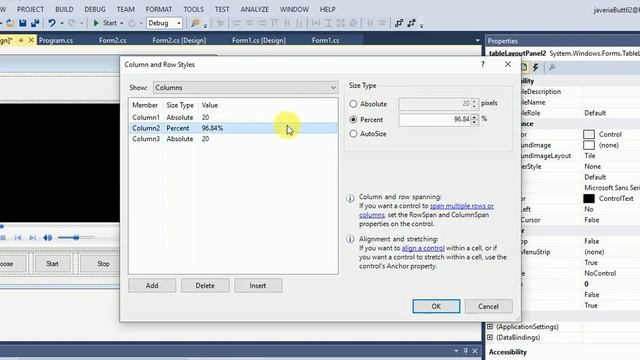Click the Save All icon
This screenshot has height=360, width=640.
(x=35, y=23)
